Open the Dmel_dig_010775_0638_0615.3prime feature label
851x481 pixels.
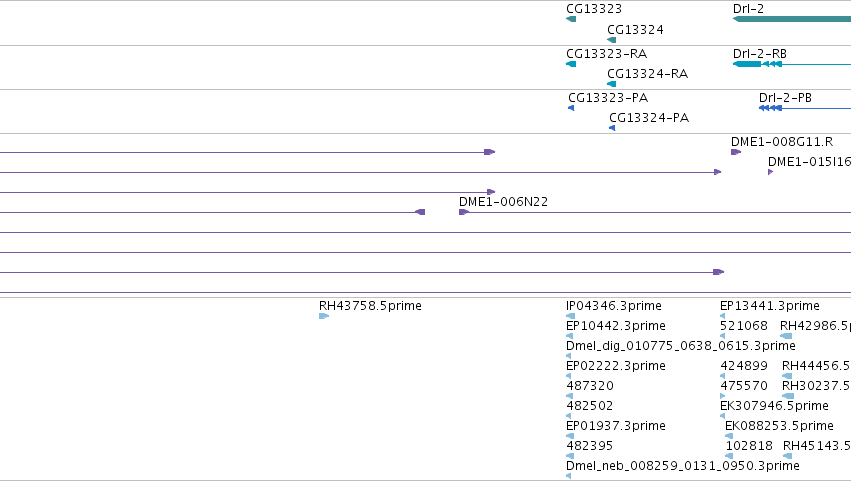681,346
